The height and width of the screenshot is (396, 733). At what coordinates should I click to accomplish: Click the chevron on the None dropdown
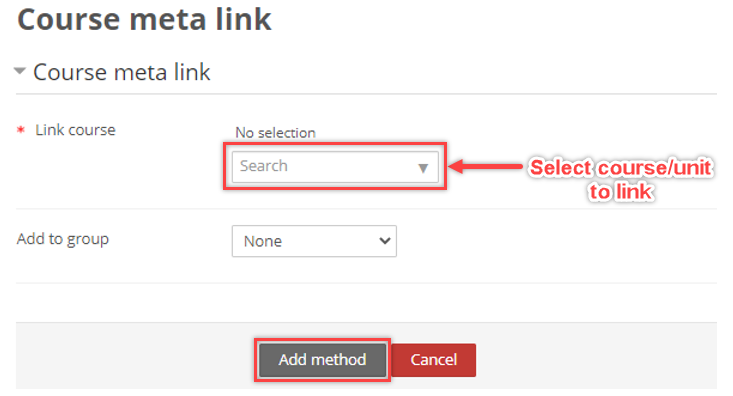pyautogui.click(x=384, y=241)
